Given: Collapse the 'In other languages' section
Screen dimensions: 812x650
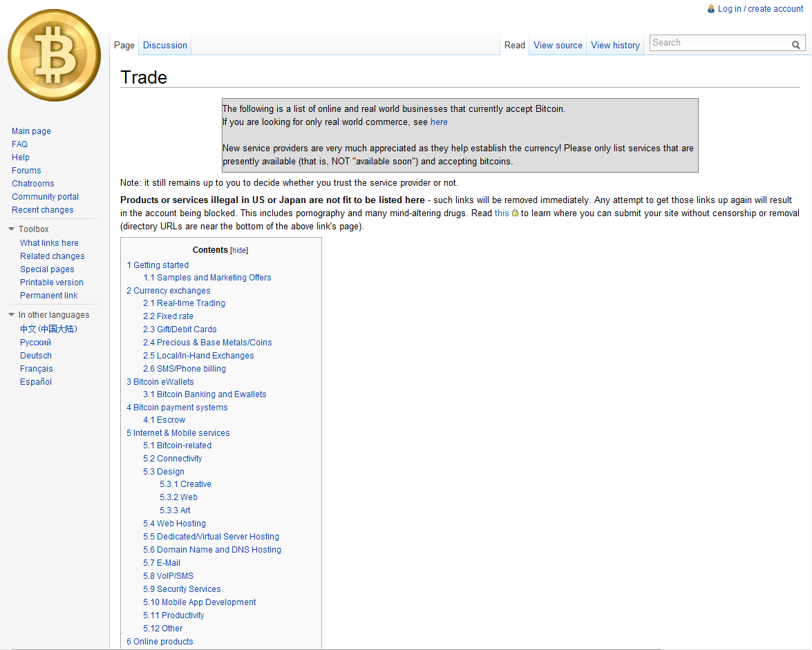Looking at the screenshot, I should click(11, 315).
